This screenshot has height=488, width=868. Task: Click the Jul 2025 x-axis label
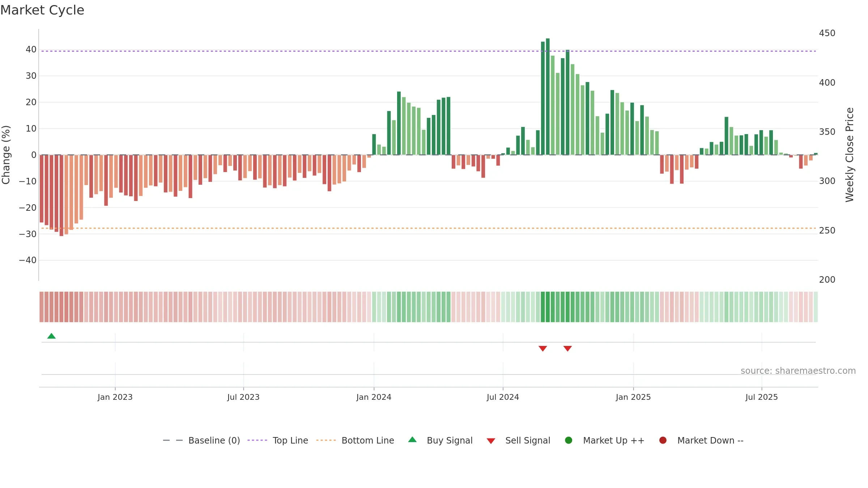point(762,397)
